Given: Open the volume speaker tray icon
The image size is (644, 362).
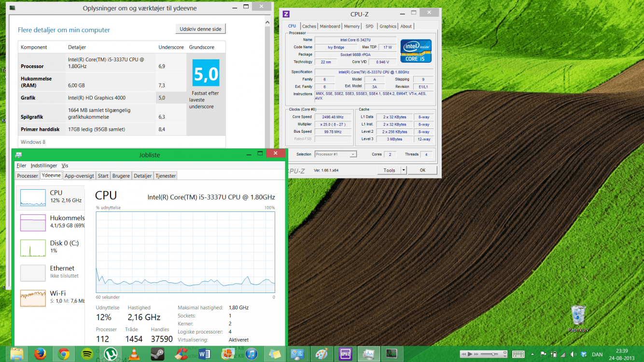Looking at the screenshot, I should [573, 354].
